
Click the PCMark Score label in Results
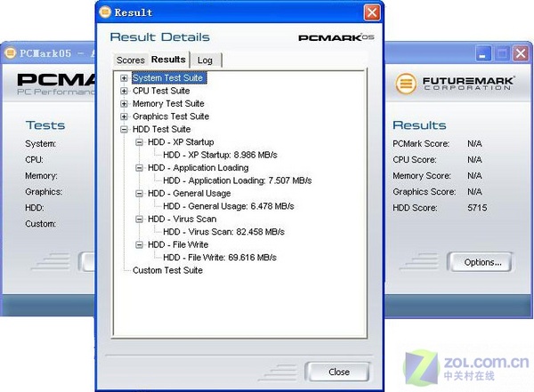pyautogui.click(x=421, y=144)
